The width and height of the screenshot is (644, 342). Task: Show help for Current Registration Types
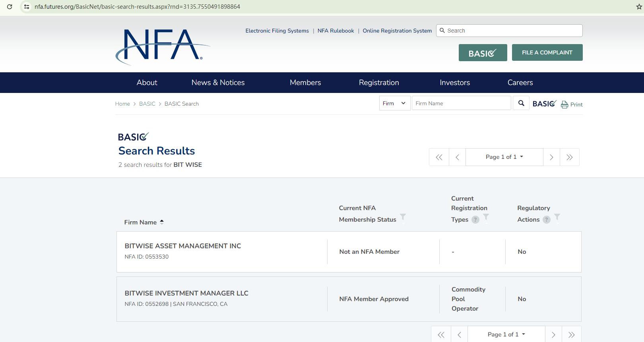click(475, 220)
